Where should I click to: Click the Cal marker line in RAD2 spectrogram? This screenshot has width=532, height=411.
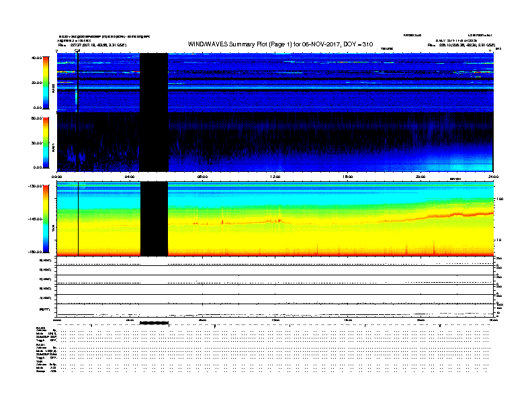point(78,83)
